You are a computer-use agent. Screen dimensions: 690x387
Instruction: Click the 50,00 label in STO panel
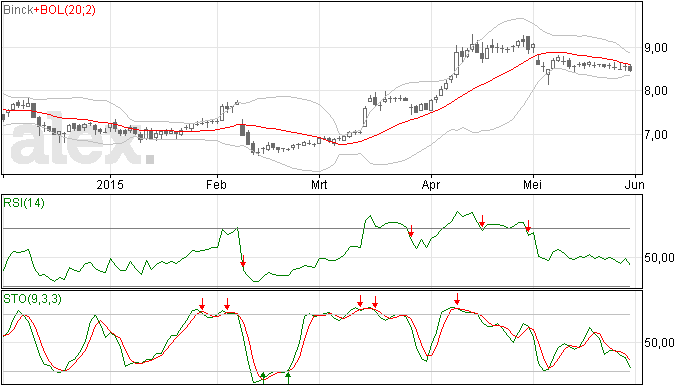[659, 343]
